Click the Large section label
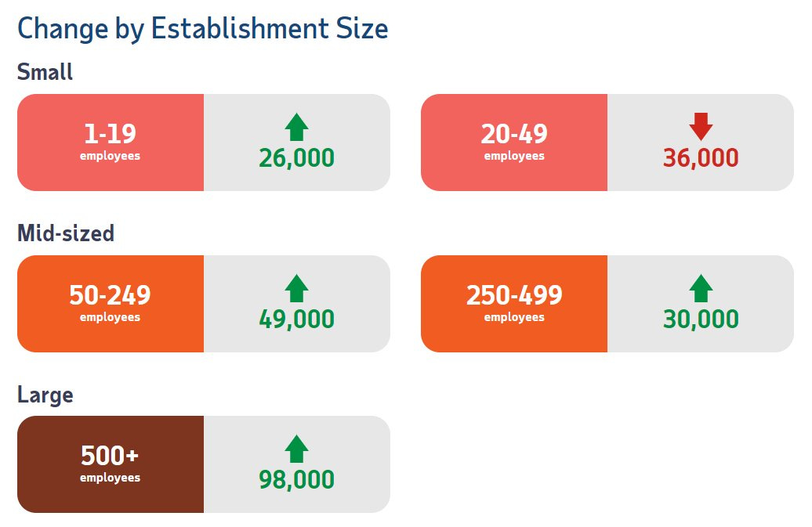The height and width of the screenshot is (527, 812). (x=45, y=395)
